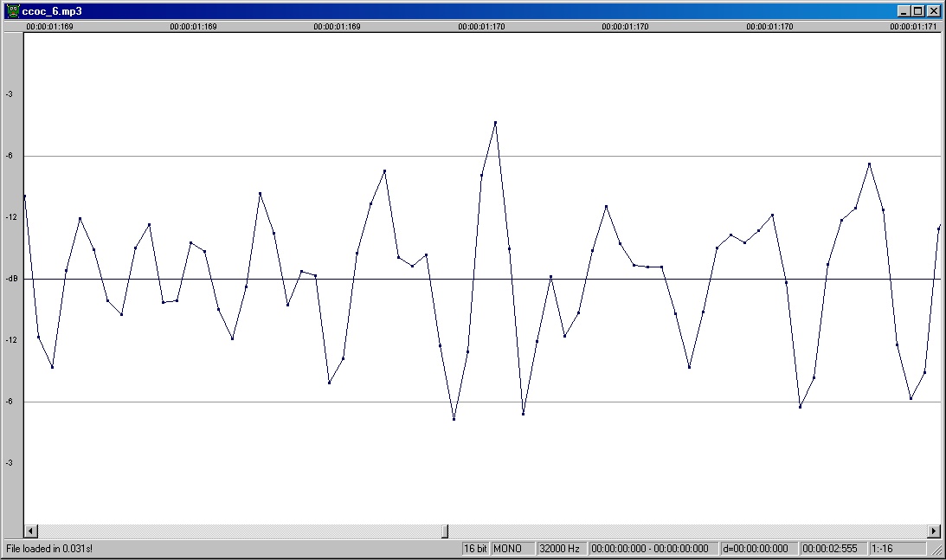Click the total length 00:00:02:555 field
Image resolution: width=946 pixels, height=560 pixels.
(829, 549)
